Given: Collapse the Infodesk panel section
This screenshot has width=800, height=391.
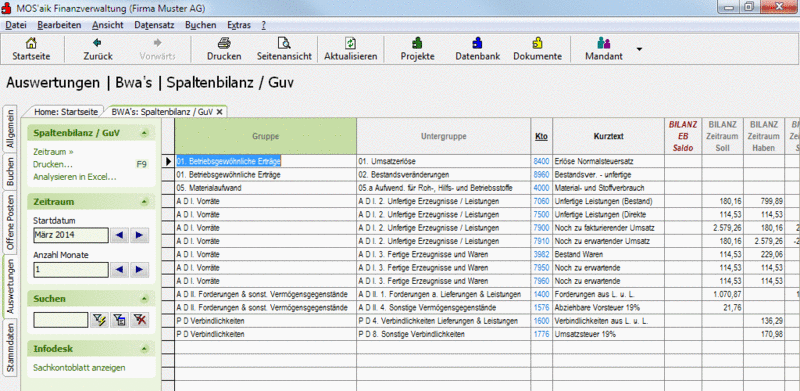Looking at the screenshot, I should (x=144, y=349).
